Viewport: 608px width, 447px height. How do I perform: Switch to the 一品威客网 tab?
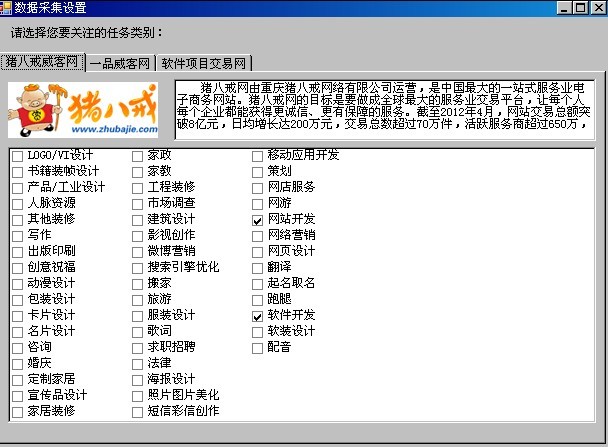pyautogui.click(x=120, y=63)
